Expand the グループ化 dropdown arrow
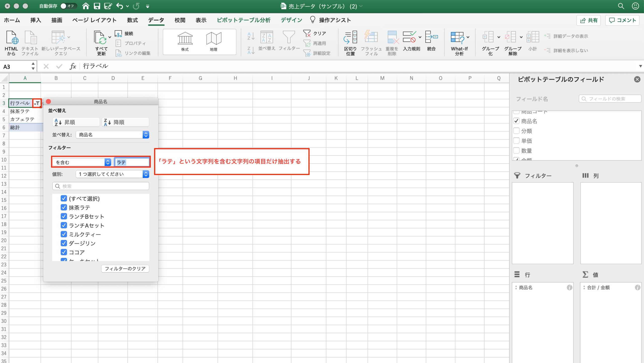Image resolution: width=644 pixels, height=363 pixels. coord(499,37)
